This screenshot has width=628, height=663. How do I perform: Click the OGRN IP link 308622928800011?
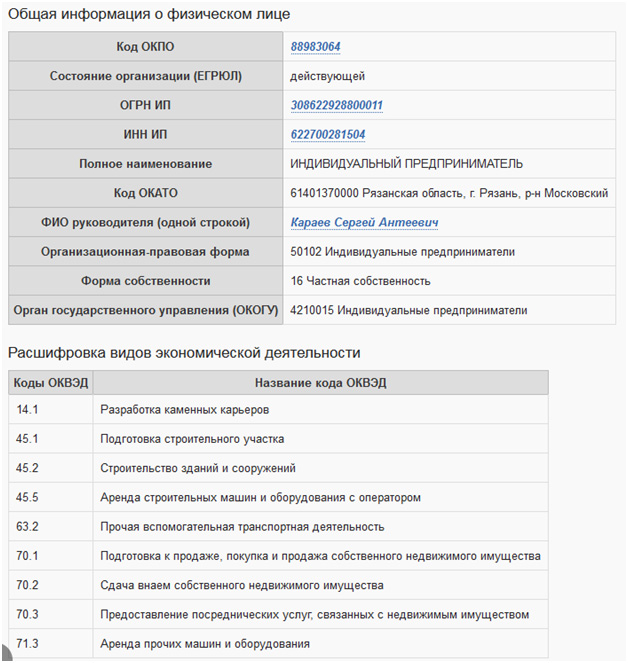tap(336, 105)
